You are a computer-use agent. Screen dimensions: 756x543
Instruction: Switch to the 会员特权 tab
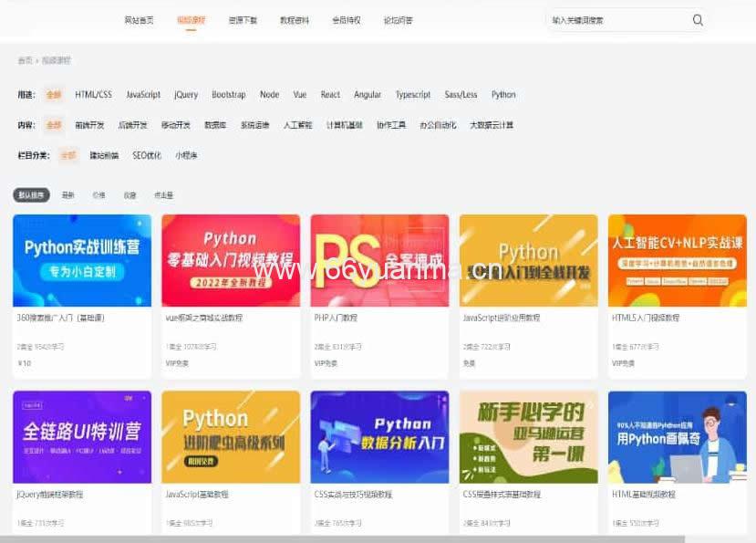coord(345,18)
